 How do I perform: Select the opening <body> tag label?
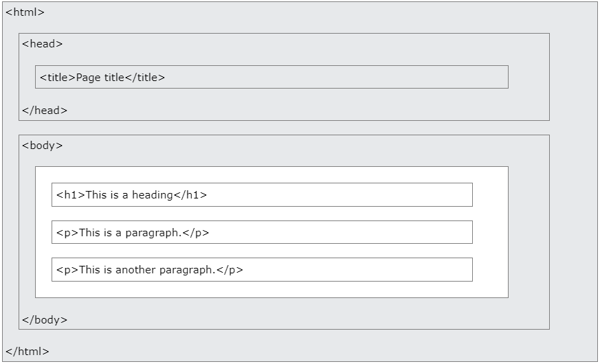[x=42, y=146]
